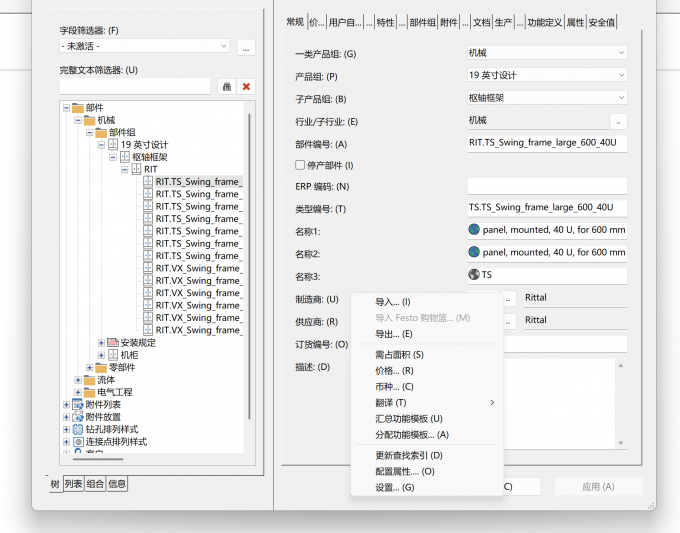
Task: Collapse the 19 英寸设计 node
Action: pyautogui.click(x=101, y=145)
